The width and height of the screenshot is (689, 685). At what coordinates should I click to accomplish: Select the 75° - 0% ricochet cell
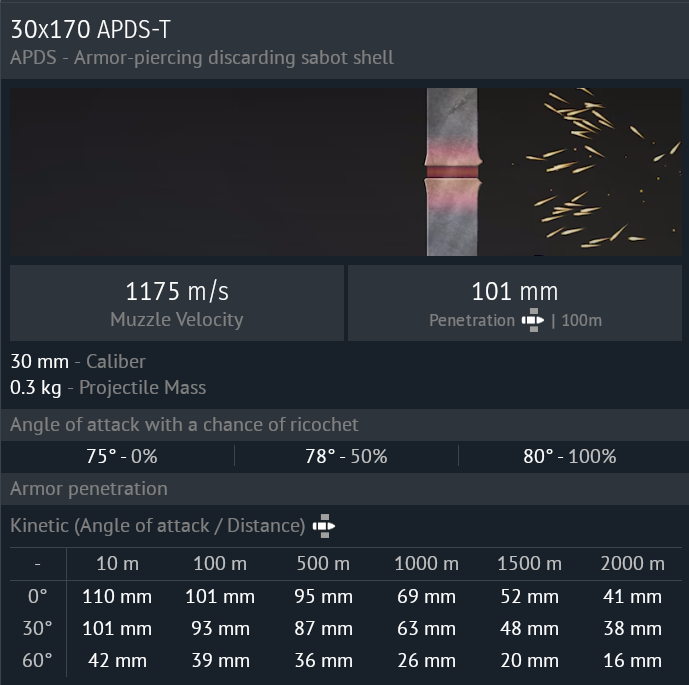(x=122, y=456)
